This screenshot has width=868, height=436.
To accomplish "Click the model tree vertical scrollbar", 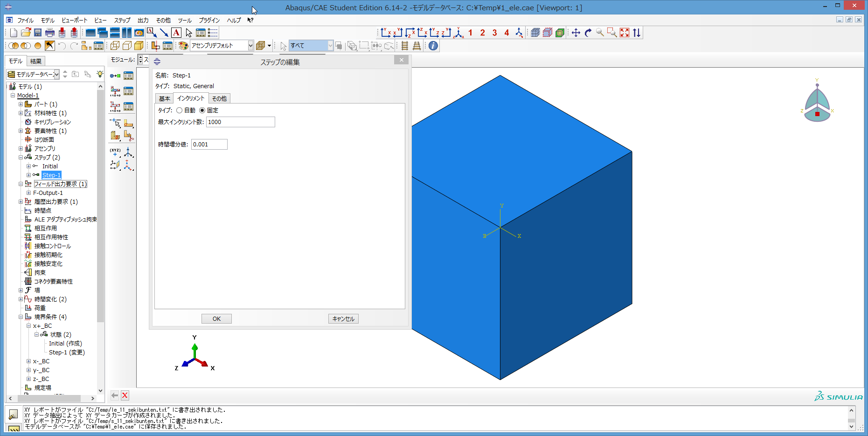I will 100,206.
